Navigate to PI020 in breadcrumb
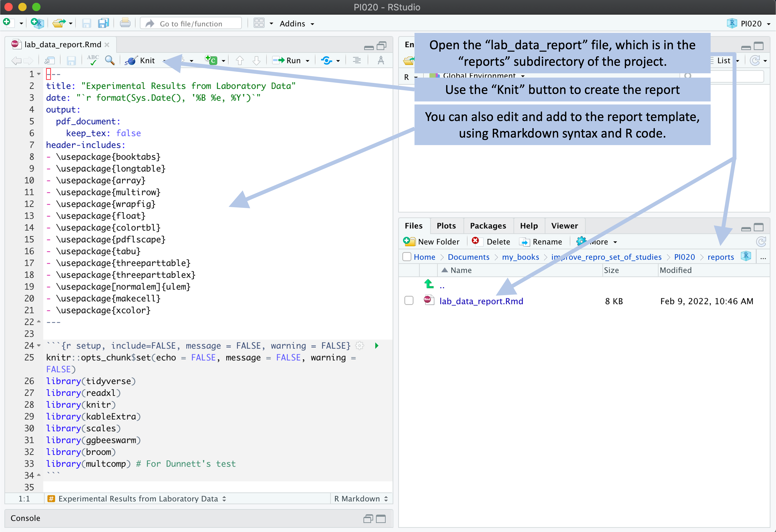 (x=684, y=257)
